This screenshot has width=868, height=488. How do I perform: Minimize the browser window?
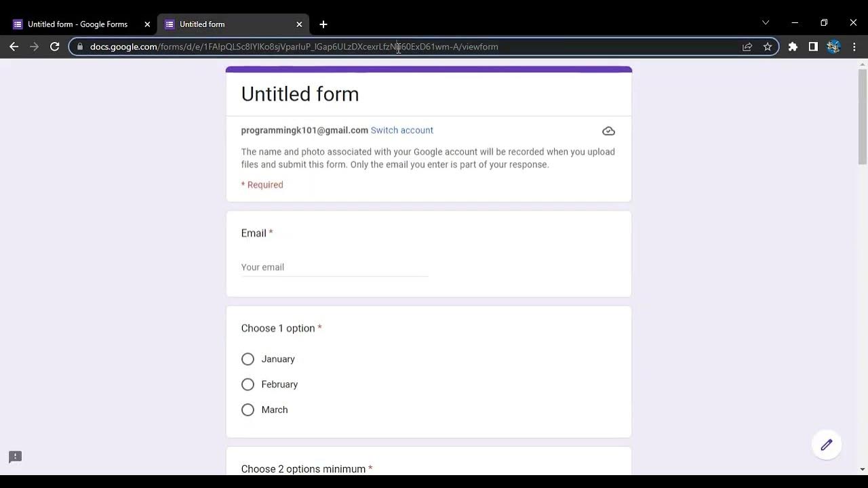pyautogui.click(x=795, y=22)
